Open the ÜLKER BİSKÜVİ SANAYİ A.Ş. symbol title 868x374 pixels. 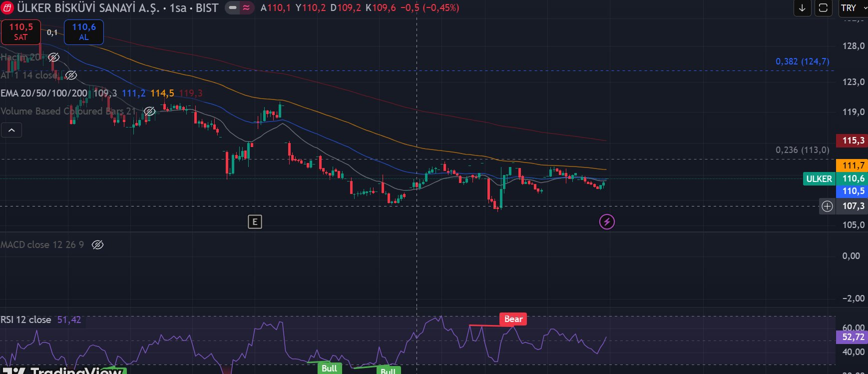coord(88,8)
